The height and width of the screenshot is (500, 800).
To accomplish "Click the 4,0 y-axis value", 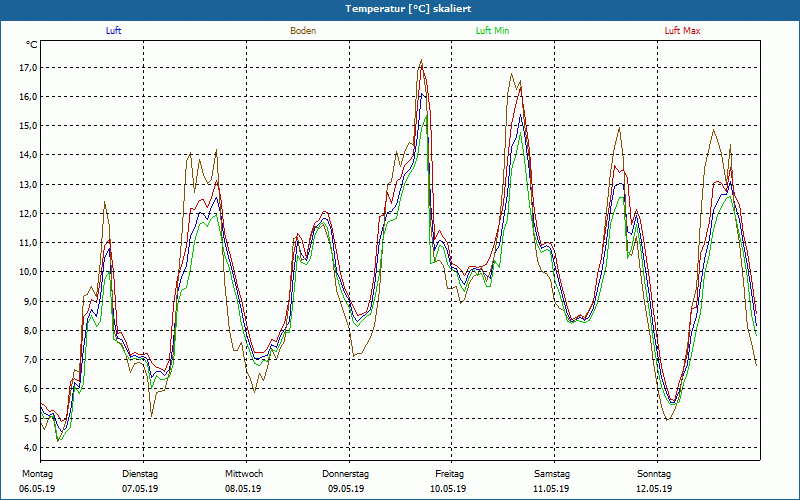I will pos(30,447).
